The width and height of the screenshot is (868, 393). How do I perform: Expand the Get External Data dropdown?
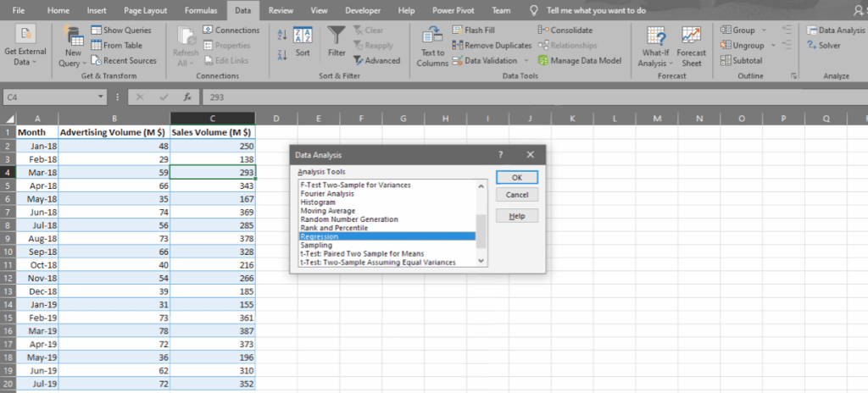26,56
